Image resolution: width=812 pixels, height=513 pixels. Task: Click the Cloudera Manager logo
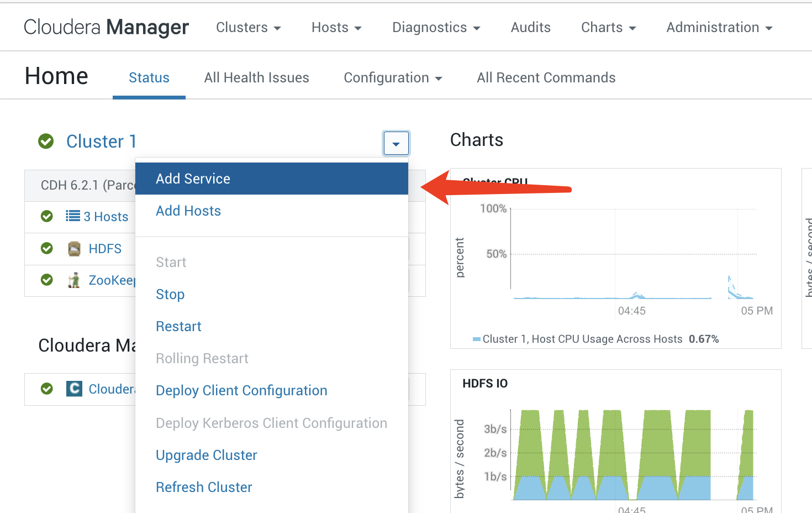coord(106,27)
